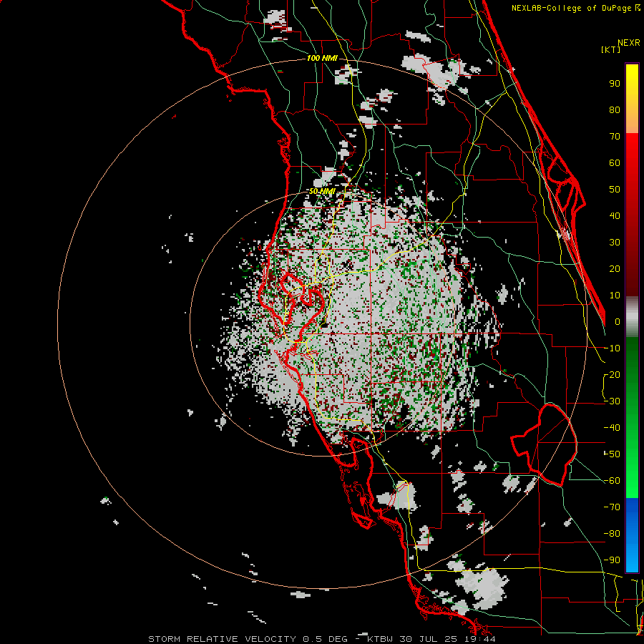Select the 50 NMI range ring label
Viewport: 644px width, 644px height.
coord(322,191)
